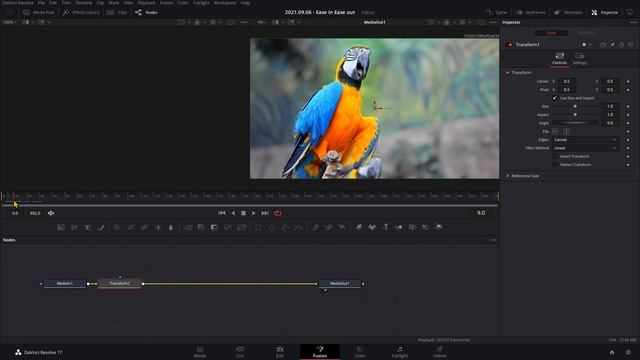The image size is (640, 360).
Task: Switch to the Deliver page
Action: click(440, 352)
